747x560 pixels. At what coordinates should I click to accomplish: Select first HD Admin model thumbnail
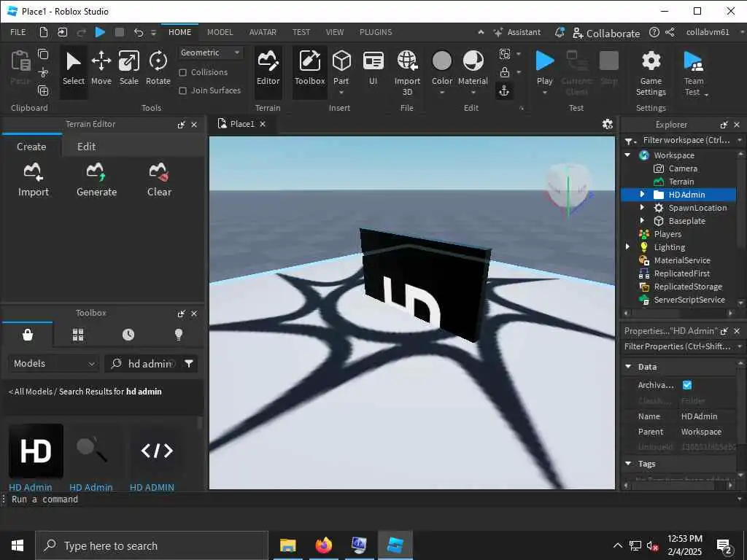tap(36, 451)
